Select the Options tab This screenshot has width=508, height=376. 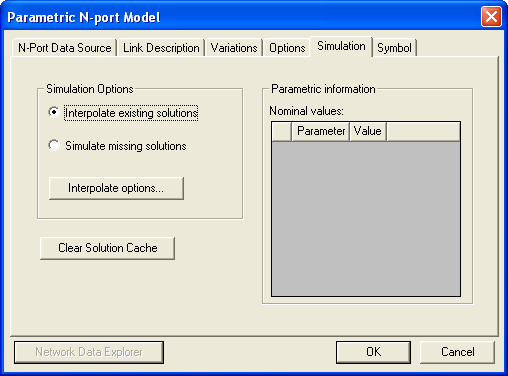tap(287, 48)
